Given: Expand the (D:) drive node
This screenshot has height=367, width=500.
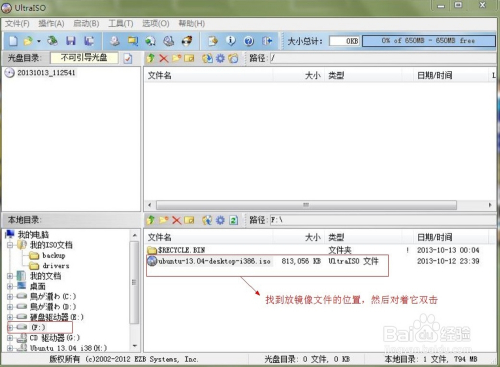Looking at the screenshot, I should [x=10, y=307].
